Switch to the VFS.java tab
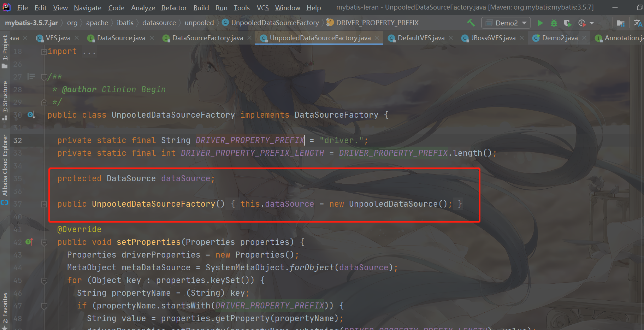Screen dimensions: 644x330 (58, 38)
